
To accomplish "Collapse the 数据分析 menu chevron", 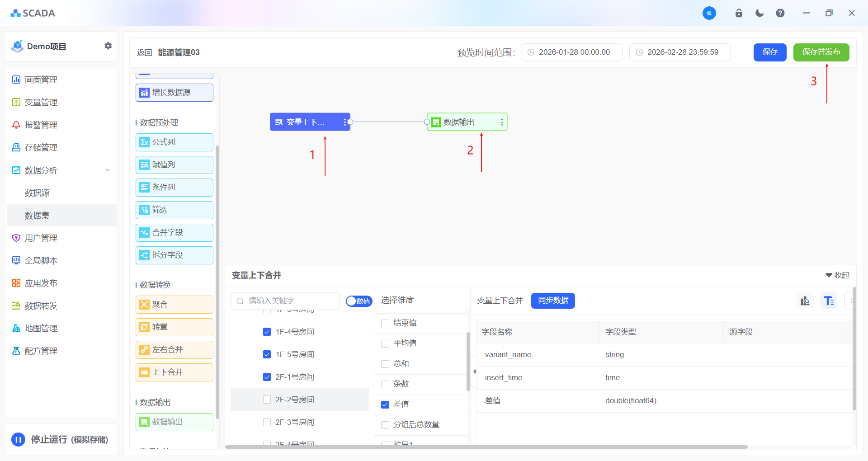I will 108,170.
